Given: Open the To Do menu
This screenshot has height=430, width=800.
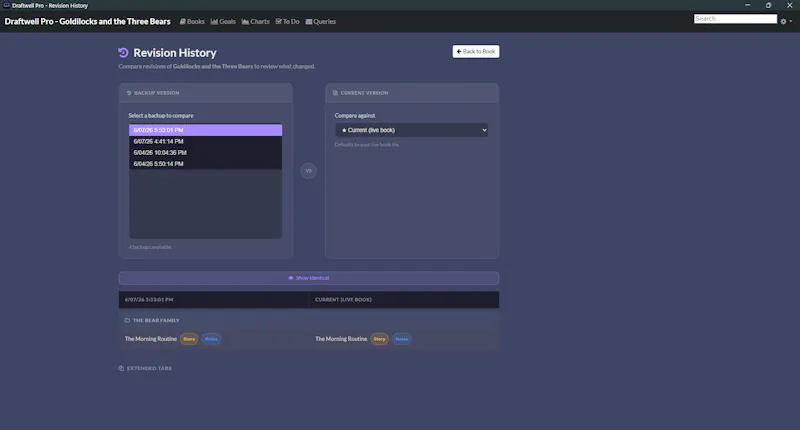Looking at the screenshot, I should click(287, 21).
